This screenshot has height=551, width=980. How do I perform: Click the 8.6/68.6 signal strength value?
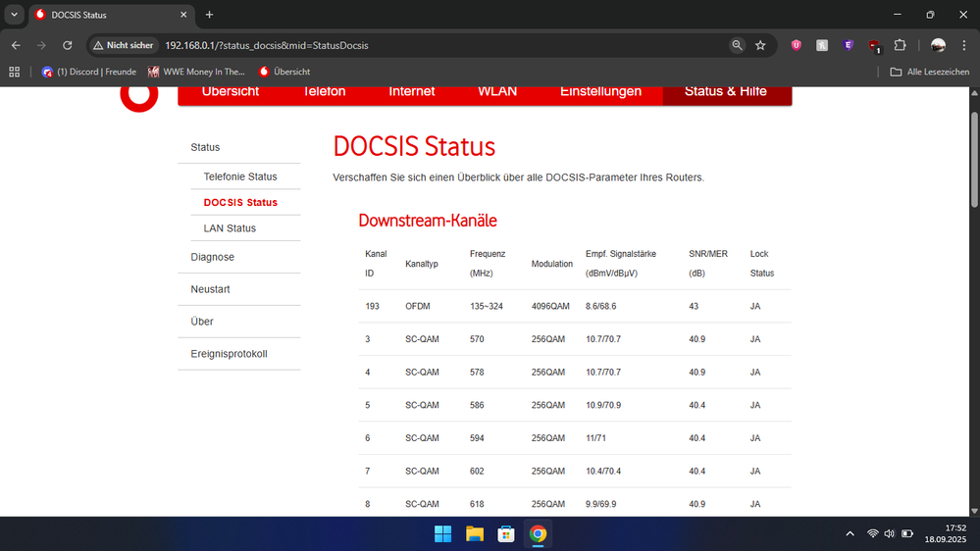600,306
